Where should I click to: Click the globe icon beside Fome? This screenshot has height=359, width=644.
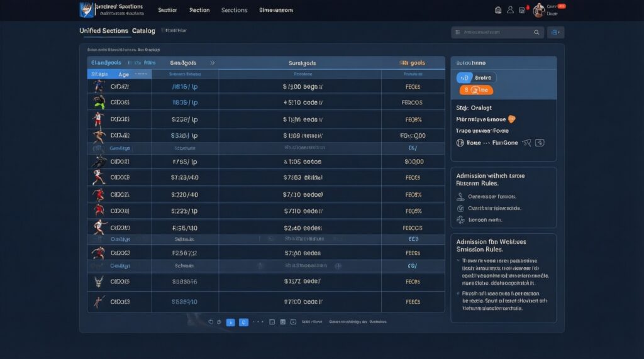coord(460,143)
